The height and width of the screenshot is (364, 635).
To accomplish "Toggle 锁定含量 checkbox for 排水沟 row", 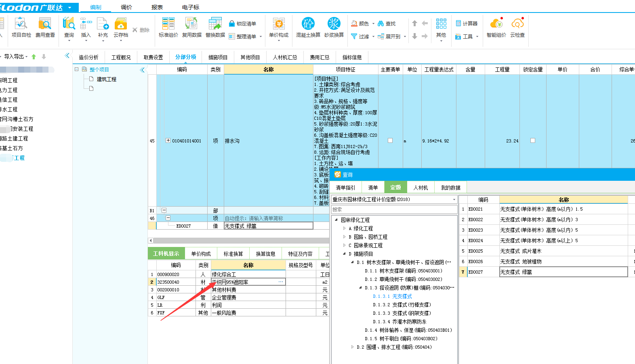I will pos(533,140).
